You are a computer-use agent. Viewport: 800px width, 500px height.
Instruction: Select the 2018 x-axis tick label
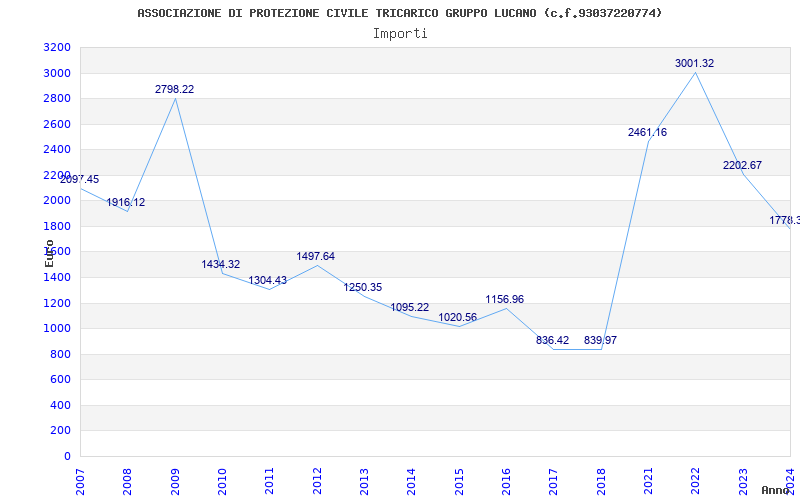[x=601, y=478]
